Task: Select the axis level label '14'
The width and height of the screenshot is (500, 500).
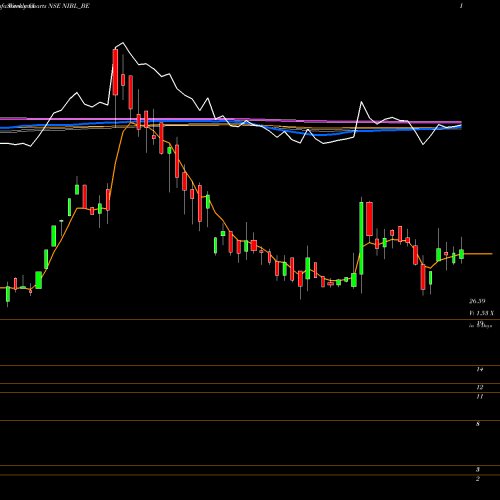Action: 480,369
